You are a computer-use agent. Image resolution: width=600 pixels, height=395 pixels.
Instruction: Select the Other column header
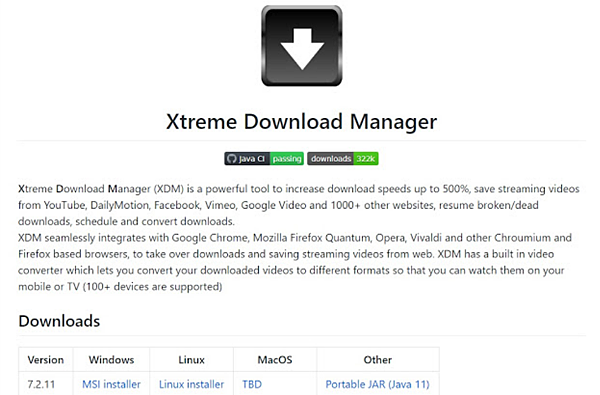point(378,360)
